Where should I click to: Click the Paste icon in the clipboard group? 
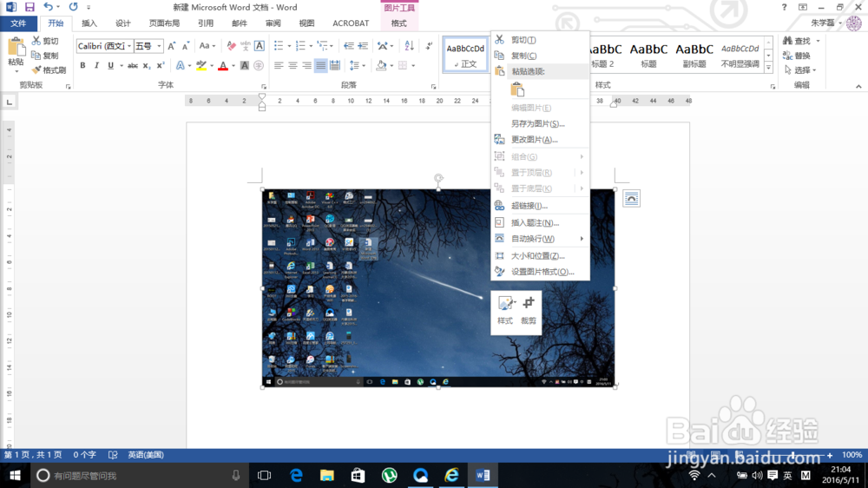(x=16, y=48)
